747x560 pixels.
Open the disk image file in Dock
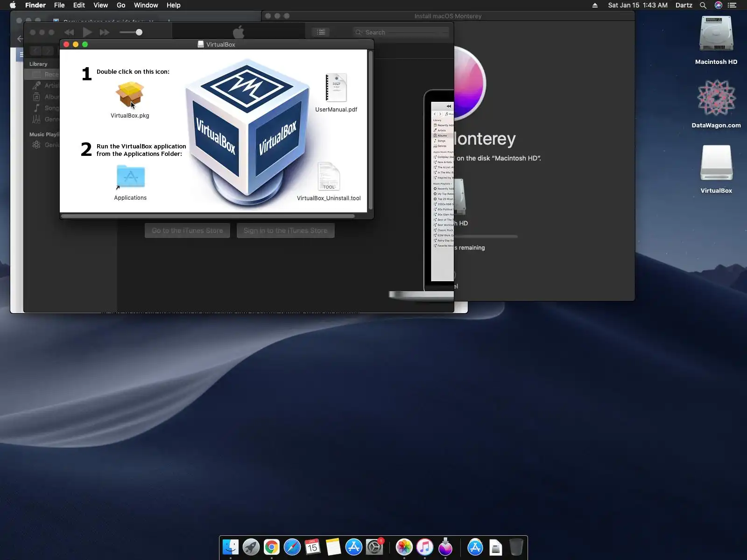tap(496, 547)
